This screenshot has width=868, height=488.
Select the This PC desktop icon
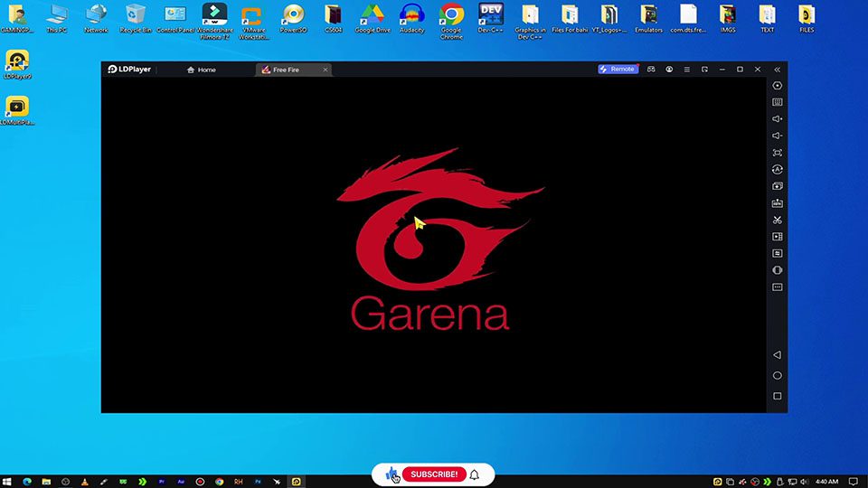pyautogui.click(x=56, y=19)
